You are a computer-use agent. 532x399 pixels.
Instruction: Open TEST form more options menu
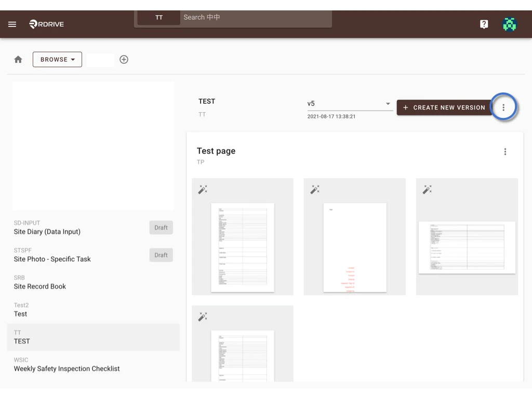pyautogui.click(x=503, y=107)
